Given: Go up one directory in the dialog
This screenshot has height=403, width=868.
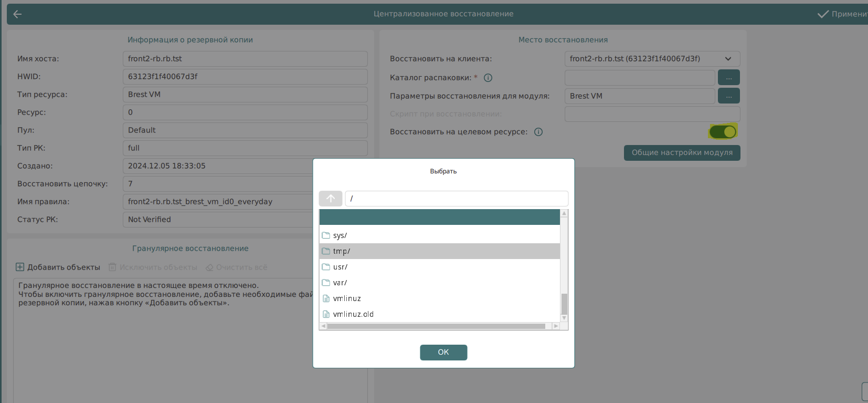Looking at the screenshot, I should 331,199.
